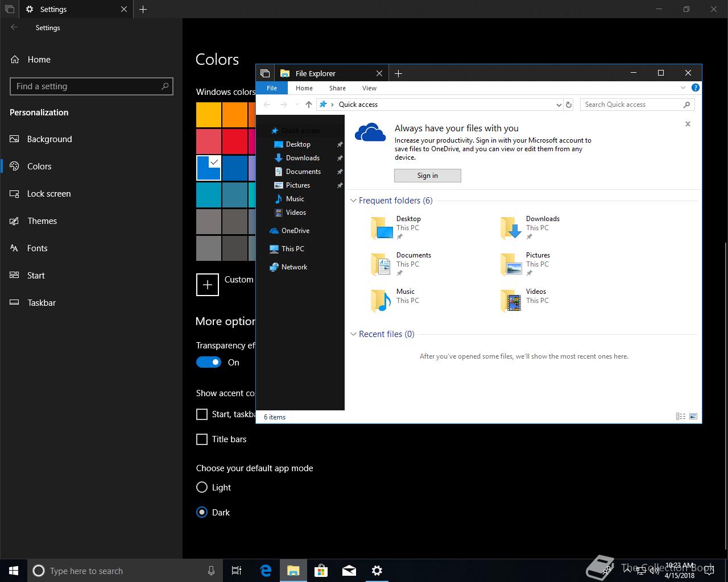
Task: Open Task View on taskbar
Action: 237,571
